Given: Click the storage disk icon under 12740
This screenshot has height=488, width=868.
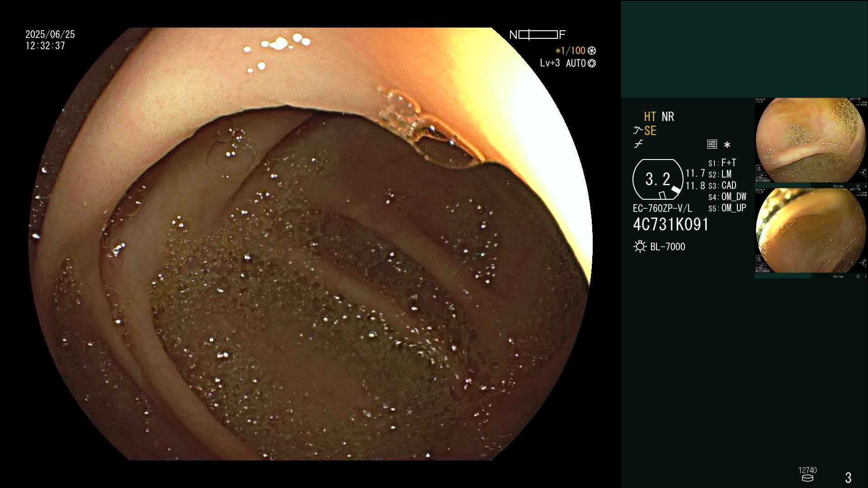Looking at the screenshot, I should click(807, 478).
